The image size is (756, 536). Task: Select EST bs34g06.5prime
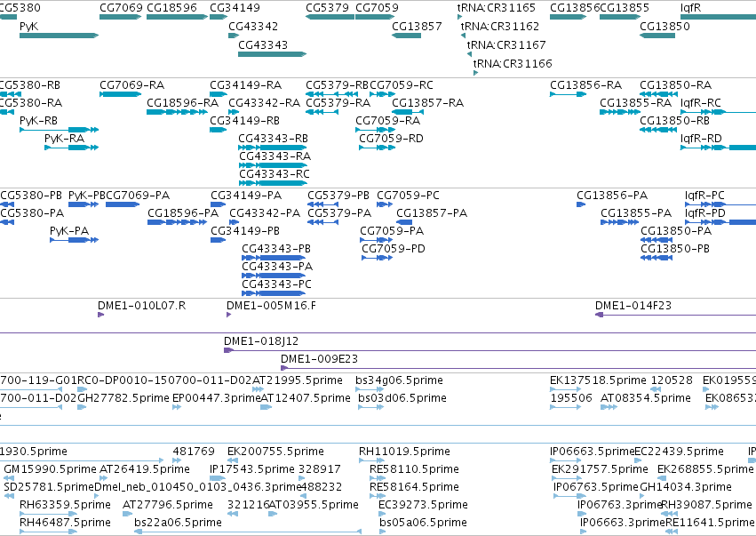click(370, 389)
